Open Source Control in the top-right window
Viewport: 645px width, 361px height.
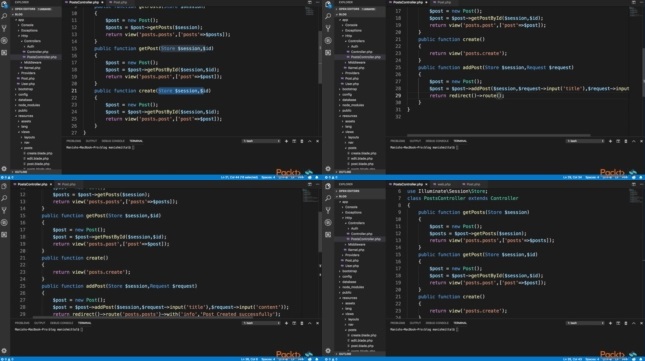click(328, 28)
